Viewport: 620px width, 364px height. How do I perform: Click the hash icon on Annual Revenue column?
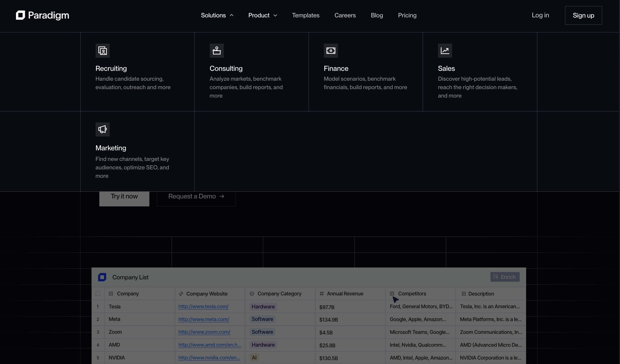coord(321,293)
